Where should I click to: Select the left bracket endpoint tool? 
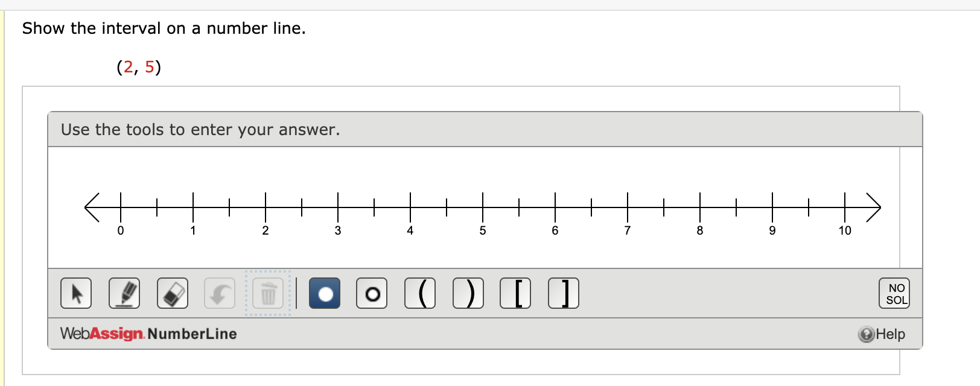516,293
